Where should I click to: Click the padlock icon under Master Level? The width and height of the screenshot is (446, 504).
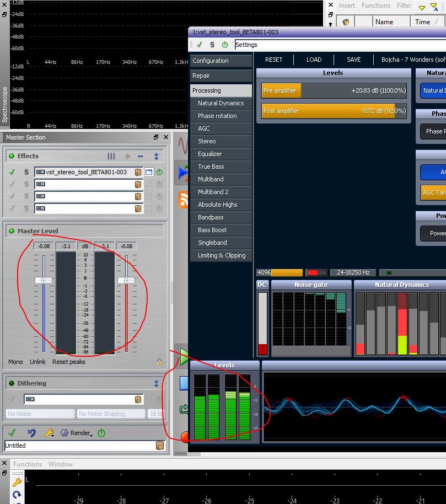pyautogui.click(x=159, y=362)
